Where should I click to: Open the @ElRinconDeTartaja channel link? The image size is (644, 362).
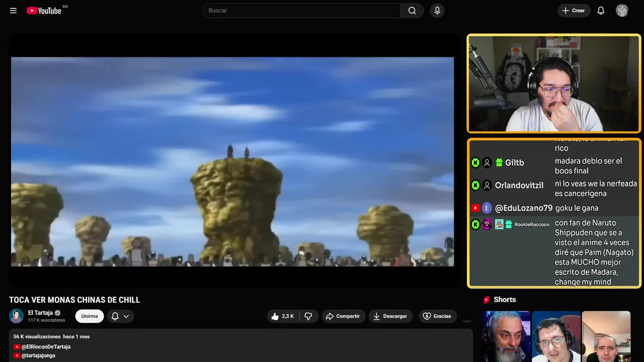46,347
